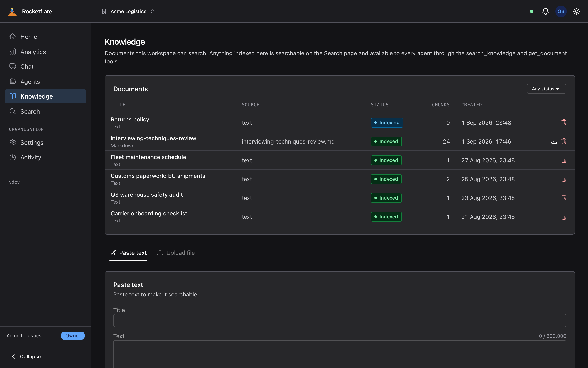Click Indexed badge for Fleet maintenance schedule

click(x=386, y=160)
